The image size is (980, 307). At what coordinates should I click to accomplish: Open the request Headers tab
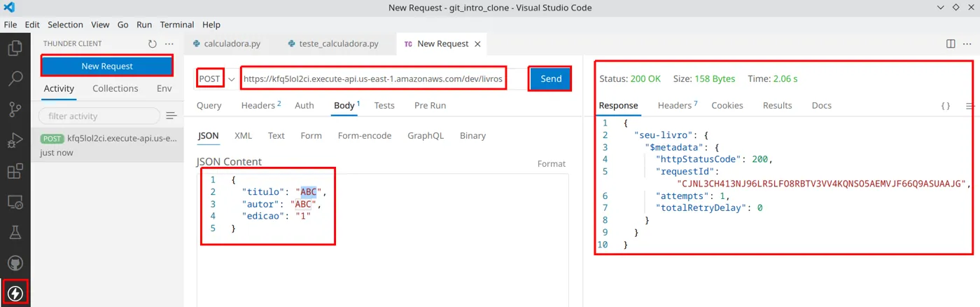[x=260, y=106]
